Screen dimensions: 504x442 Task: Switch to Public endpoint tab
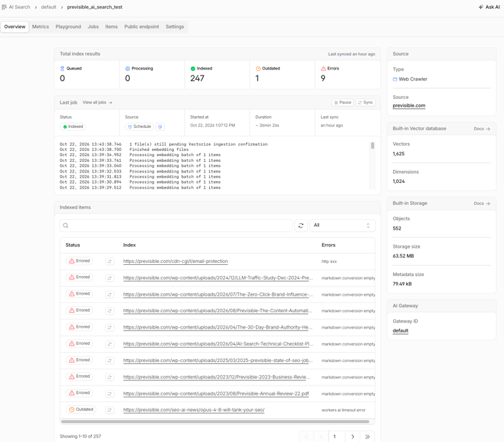(x=142, y=27)
